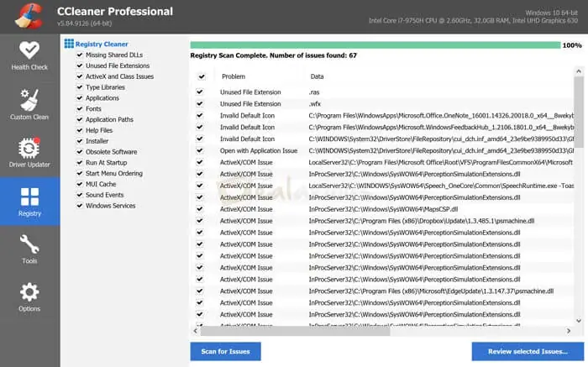Uncheck the Dropbox psmachine.dll row checkbox
This screenshot has width=588, height=367.
click(x=200, y=221)
